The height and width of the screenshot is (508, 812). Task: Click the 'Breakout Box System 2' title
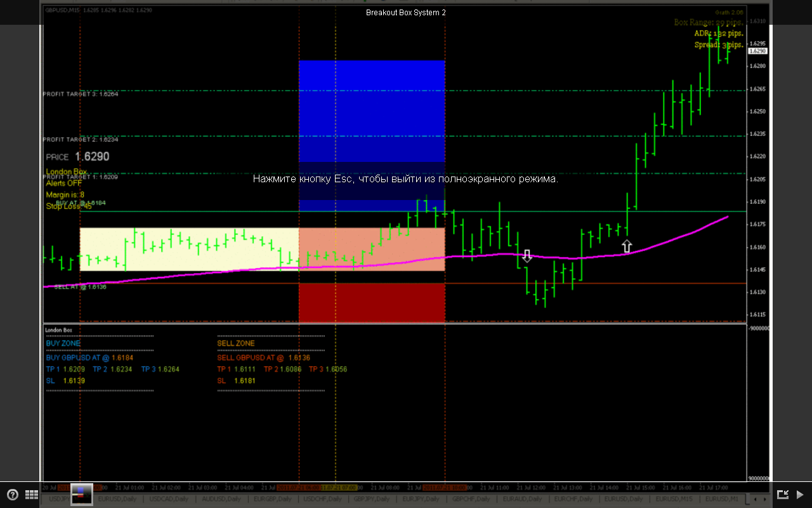click(405, 13)
